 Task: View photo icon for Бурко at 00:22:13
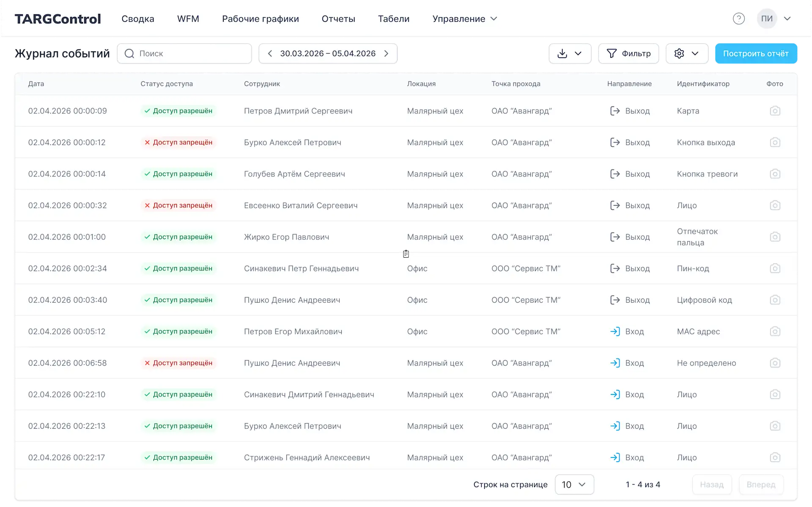(x=775, y=426)
